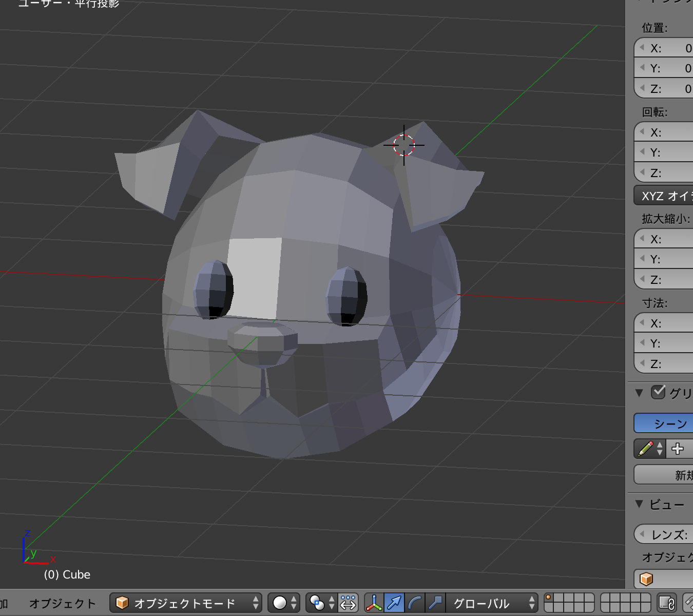
Task: Click the 位置 X value field
Action: (667, 48)
